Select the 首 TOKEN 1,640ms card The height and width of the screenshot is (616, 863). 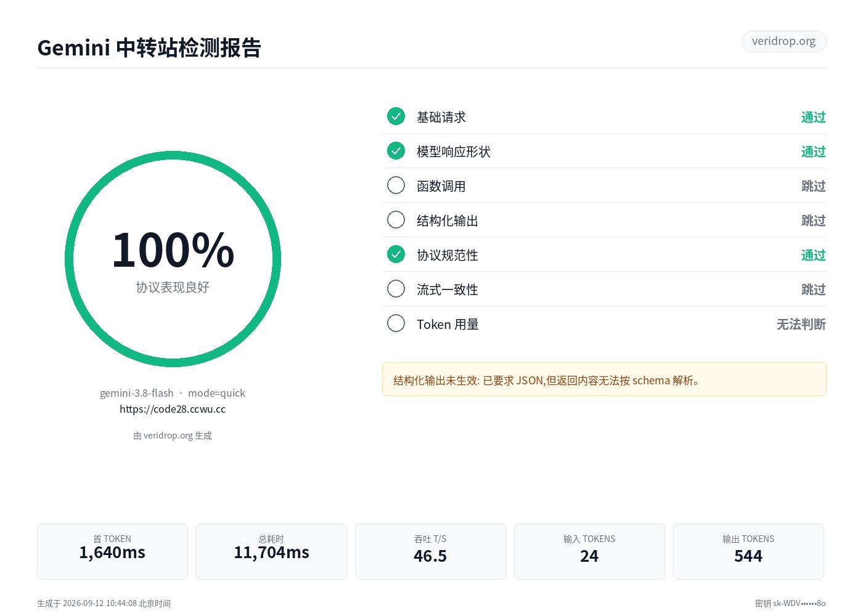(112, 551)
